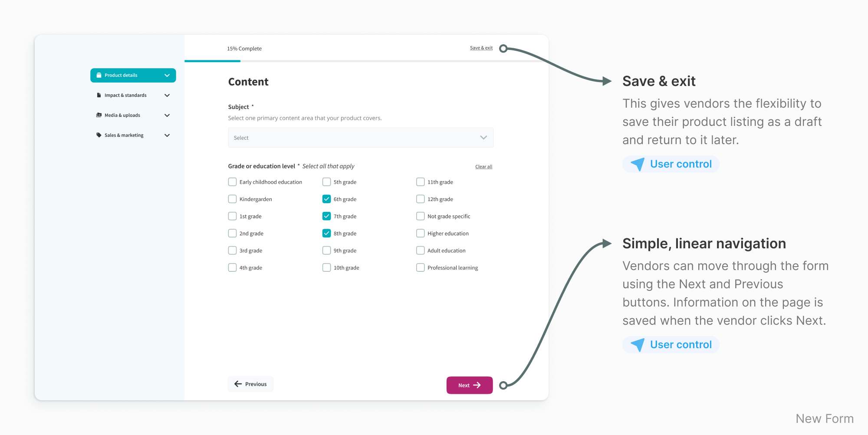Click the Media & uploads image icon
Viewport: 868px width, 435px height.
pyautogui.click(x=99, y=115)
